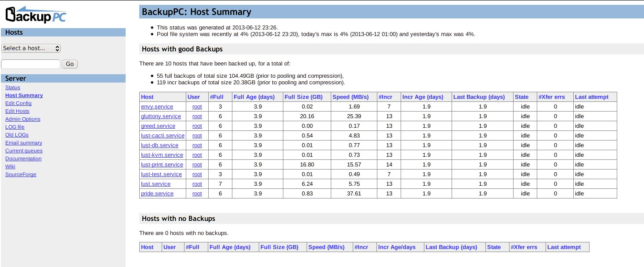Sort good backups by #Incr column
Screen dimensions: 644x267
coord(385,97)
